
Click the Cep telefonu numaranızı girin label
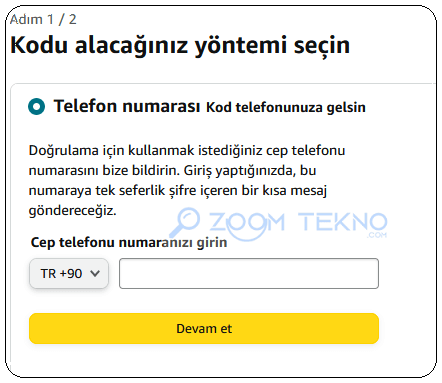coord(129,242)
